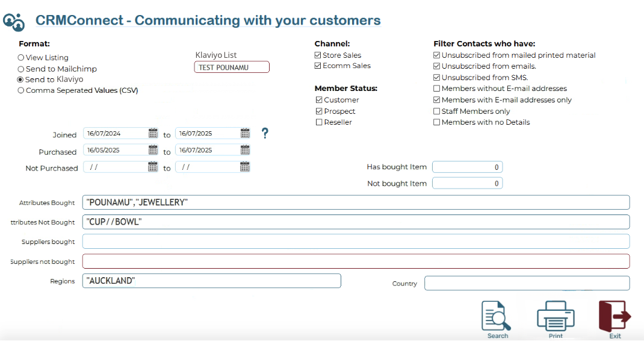Screen dimensions: 644x341
Task: Click the Country input field
Action: click(x=527, y=283)
